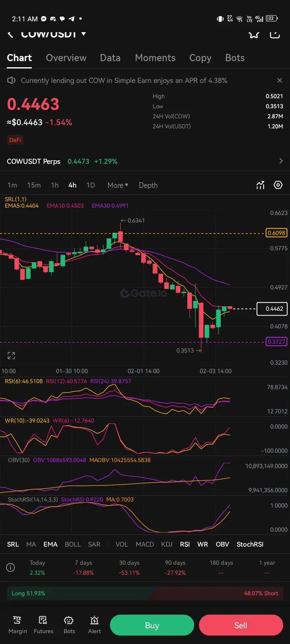Tap the 0.6098 resistance level label
290x644 pixels.
(x=276, y=233)
